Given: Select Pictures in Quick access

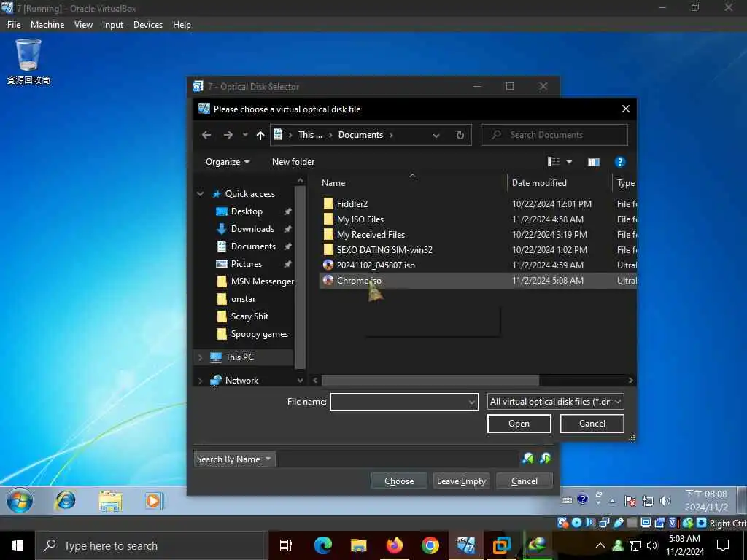Looking at the screenshot, I should coord(246,264).
